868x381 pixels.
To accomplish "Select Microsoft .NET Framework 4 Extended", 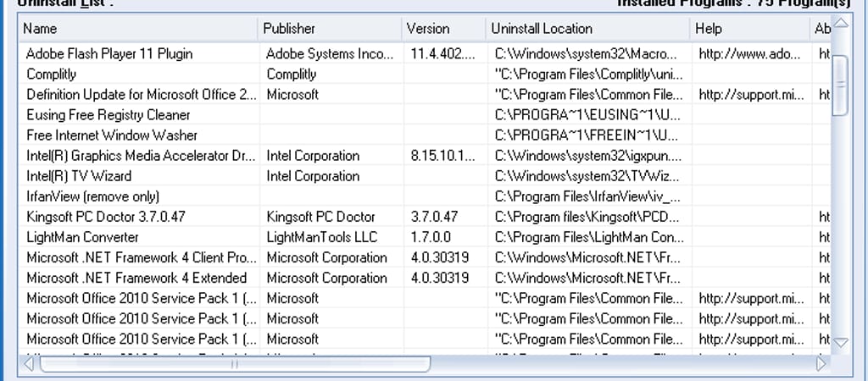I will [x=136, y=278].
